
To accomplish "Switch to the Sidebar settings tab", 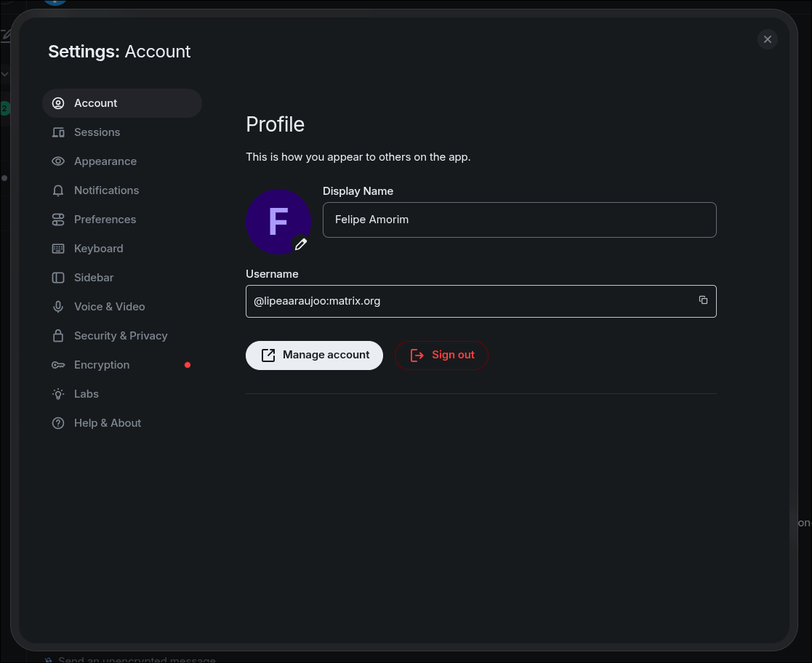I will [x=94, y=278].
